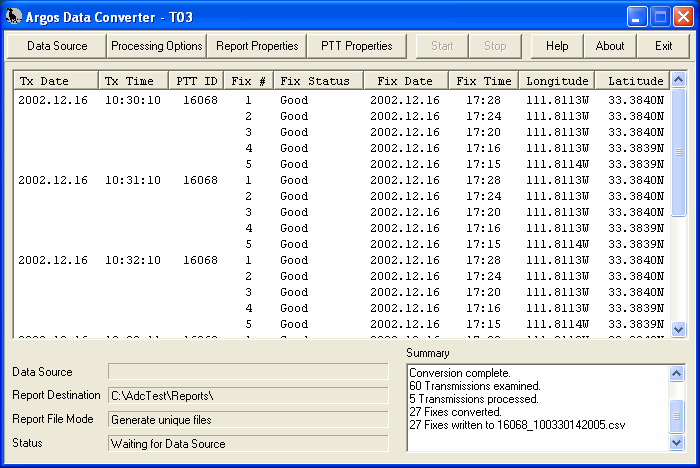Click '60 Transmissions examined.' line
This screenshot has width=700, height=468.
[475, 386]
